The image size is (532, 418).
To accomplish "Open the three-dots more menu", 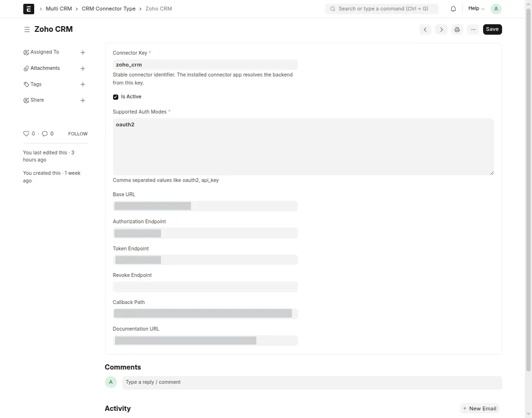I will [473, 29].
